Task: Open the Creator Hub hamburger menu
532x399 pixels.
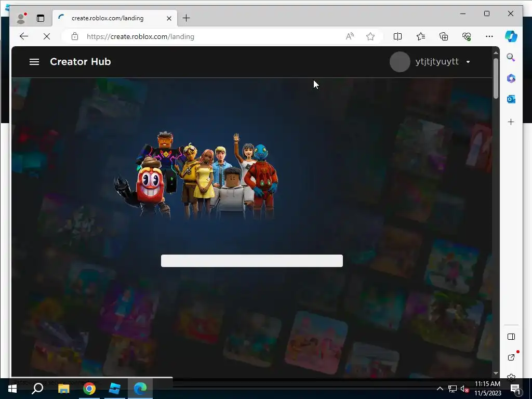Action: (x=34, y=62)
